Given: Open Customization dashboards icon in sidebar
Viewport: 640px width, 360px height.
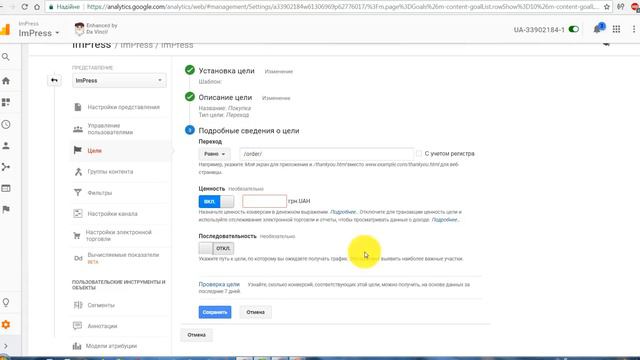Looking at the screenshot, I should point(6,102).
